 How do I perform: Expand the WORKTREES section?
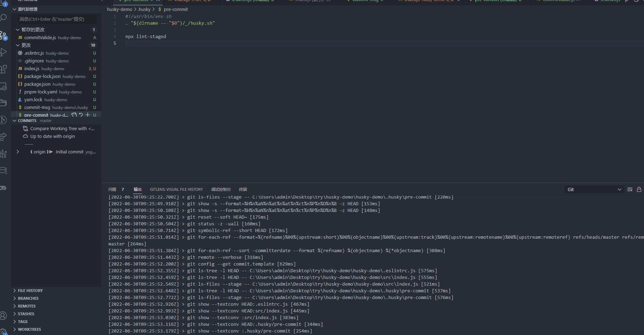click(56, 329)
